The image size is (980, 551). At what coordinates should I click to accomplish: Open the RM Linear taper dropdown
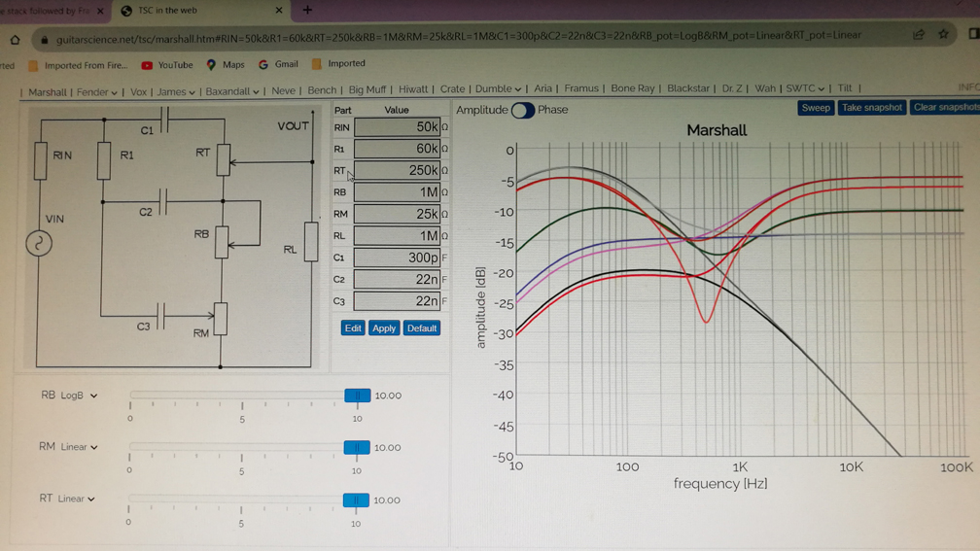(79, 447)
